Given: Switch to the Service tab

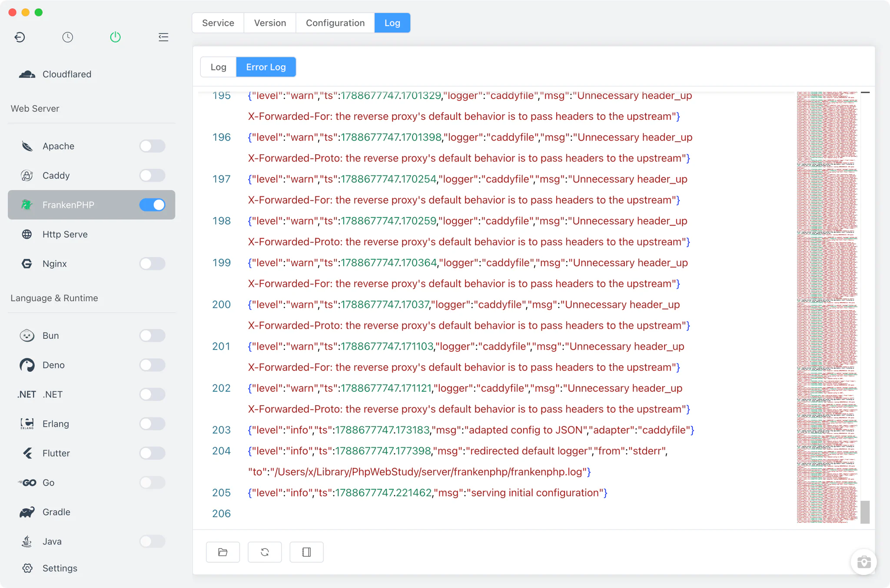Looking at the screenshot, I should click(x=218, y=23).
